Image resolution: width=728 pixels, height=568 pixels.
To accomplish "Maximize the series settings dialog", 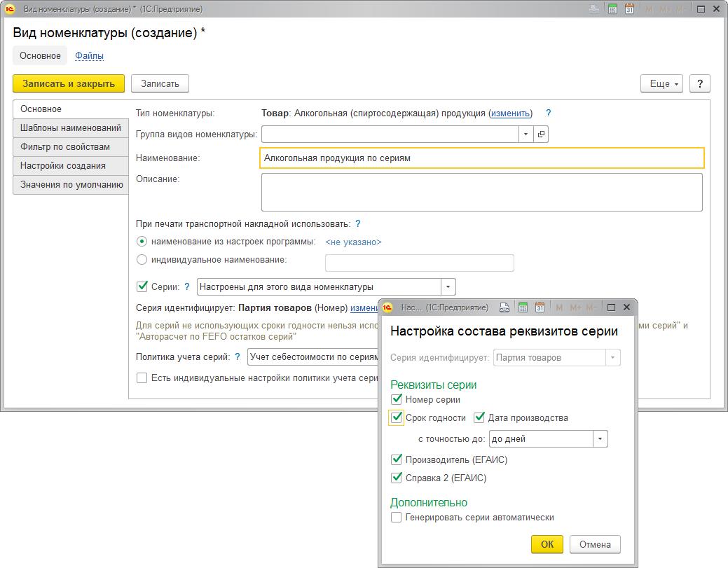I will click(612, 307).
